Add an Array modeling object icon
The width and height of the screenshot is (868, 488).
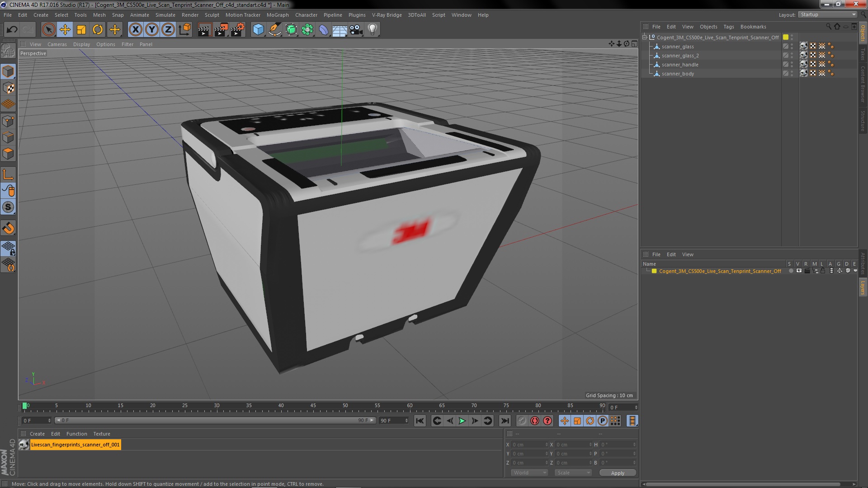(x=307, y=30)
